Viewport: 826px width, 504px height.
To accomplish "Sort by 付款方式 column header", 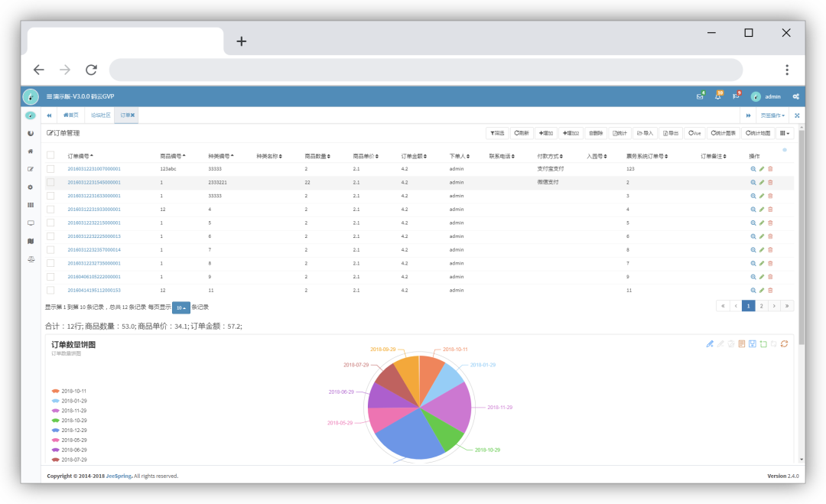I will click(x=549, y=157).
